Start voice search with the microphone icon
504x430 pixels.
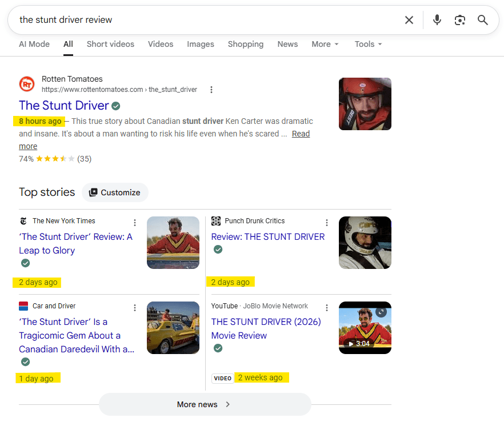pyautogui.click(x=437, y=20)
